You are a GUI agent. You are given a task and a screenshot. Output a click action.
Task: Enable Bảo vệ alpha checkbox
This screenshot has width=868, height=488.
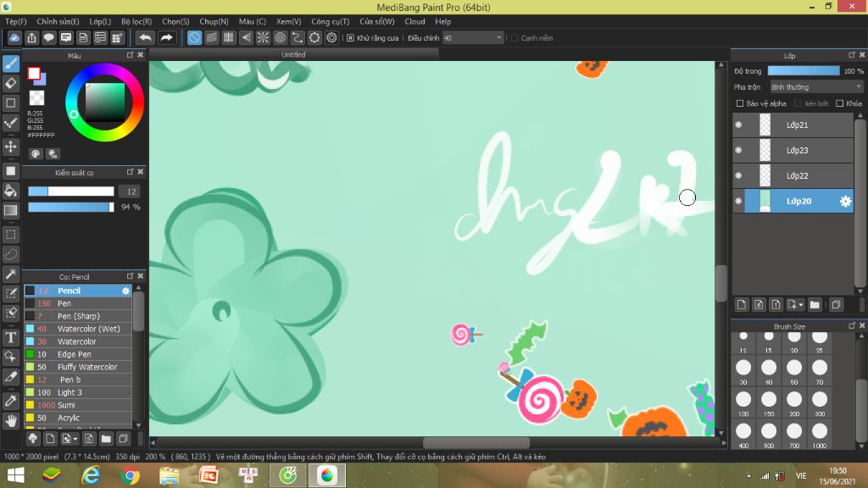[x=739, y=103]
